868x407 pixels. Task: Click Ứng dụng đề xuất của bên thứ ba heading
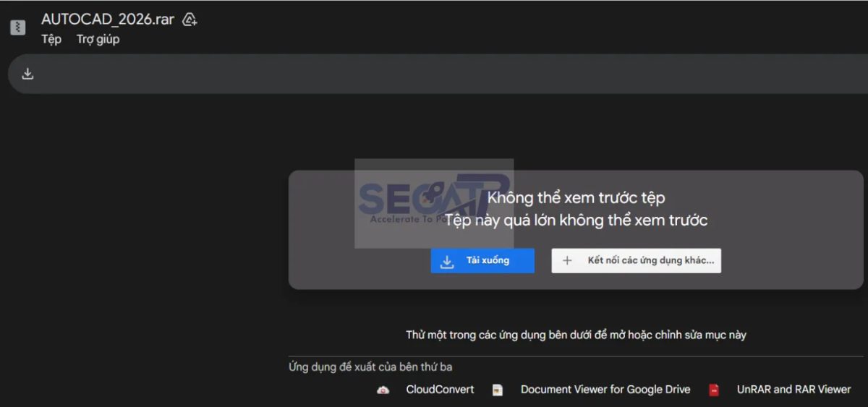(x=370, y=367)
